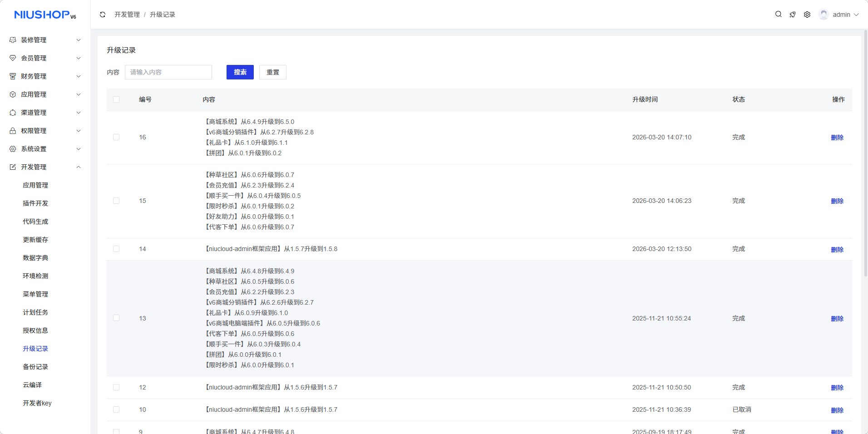This screenshot has height=434, width=868.
Task: Click the 权限管理 lock icon
Action: [13, 131]
